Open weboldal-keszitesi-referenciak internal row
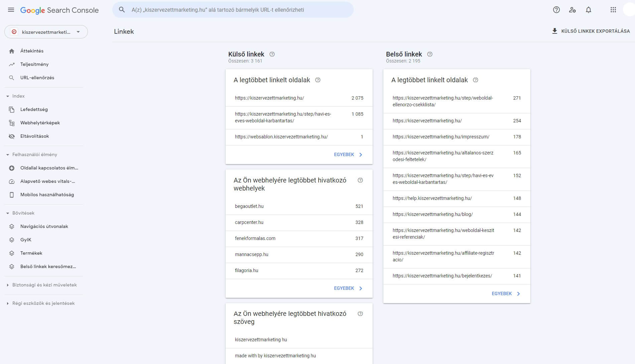The image size is (635, 364). coord(457,234)
